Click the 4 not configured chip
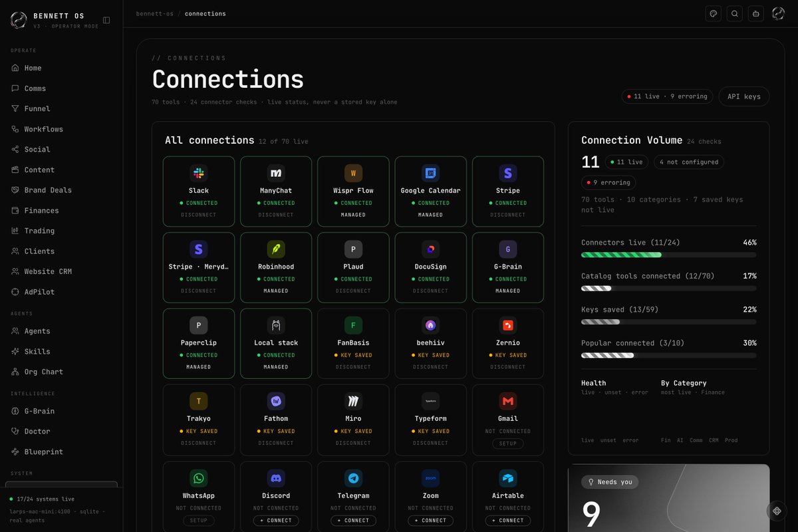 689,162
